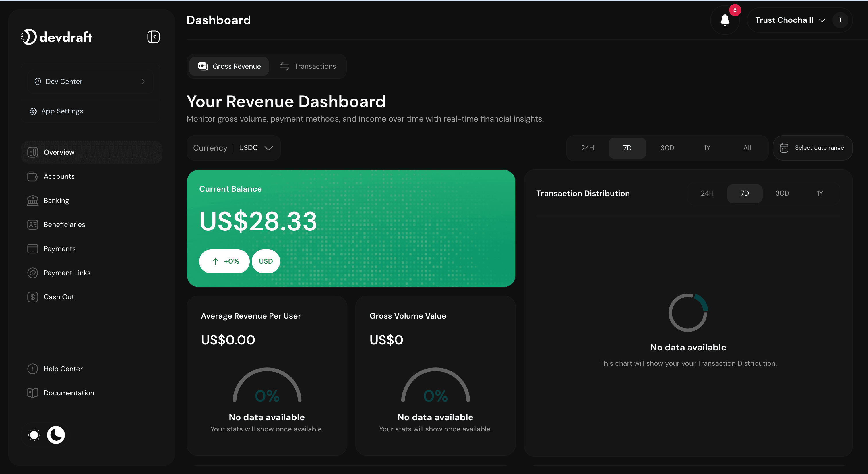Click the +0% balance change pill
868x474 pixels.
point(224,261)
